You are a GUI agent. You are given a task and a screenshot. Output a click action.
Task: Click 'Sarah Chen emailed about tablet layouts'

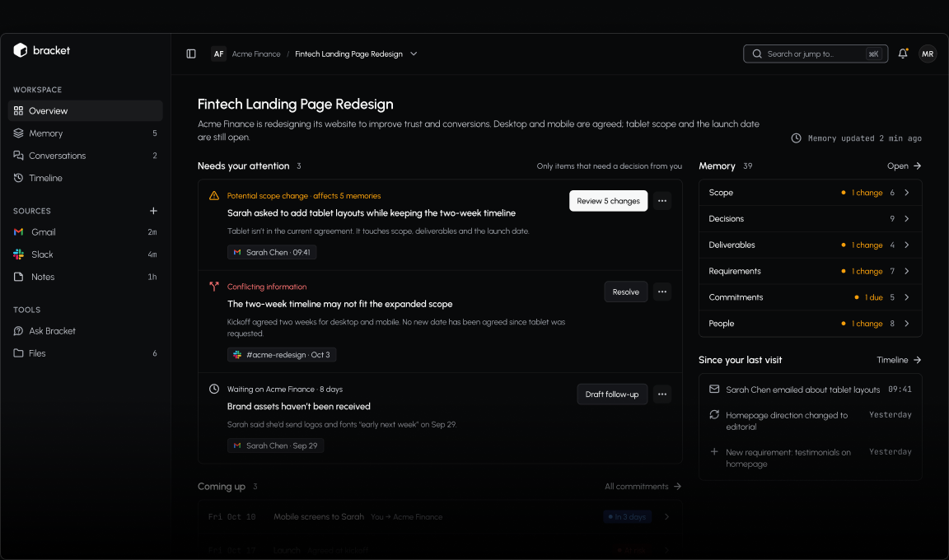pos(802,390)
